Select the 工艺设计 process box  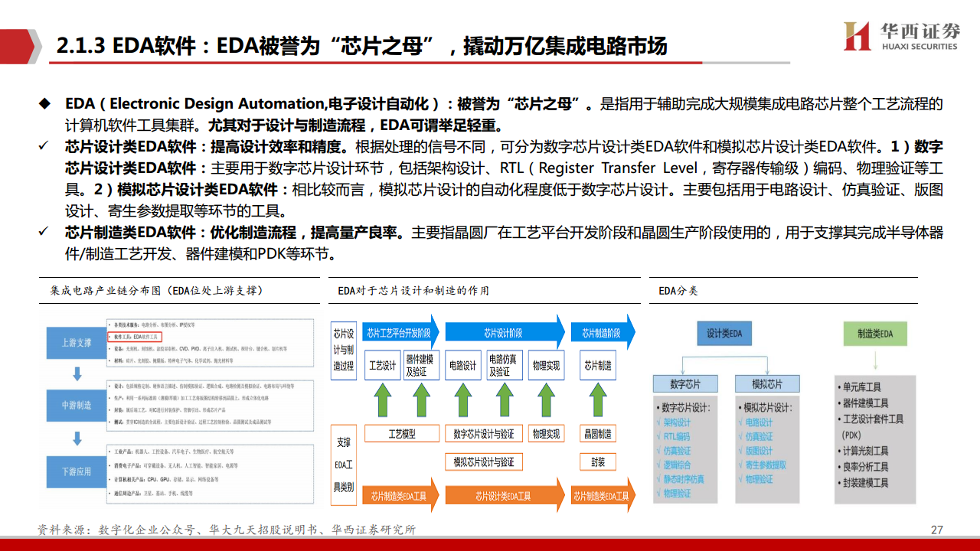click(x=382, y=366)
